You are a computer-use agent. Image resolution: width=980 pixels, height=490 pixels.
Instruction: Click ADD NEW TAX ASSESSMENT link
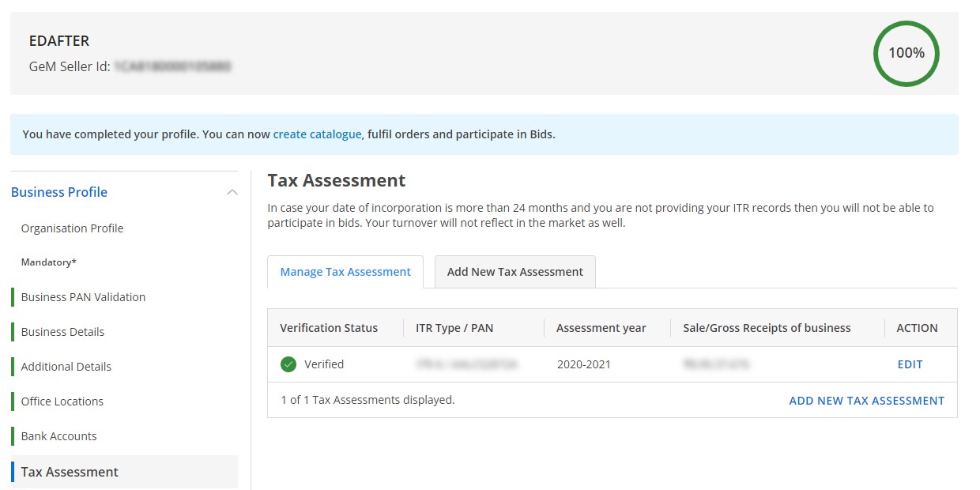(866, 401)
